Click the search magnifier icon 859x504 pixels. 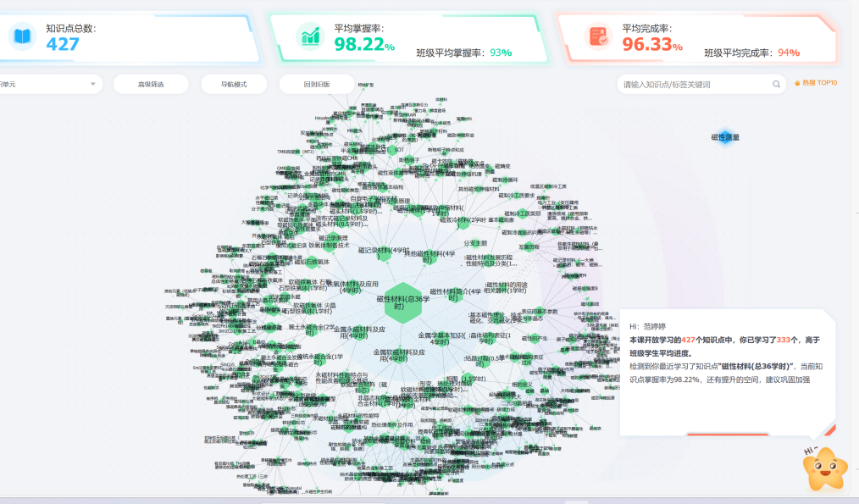tap(776, 85)
